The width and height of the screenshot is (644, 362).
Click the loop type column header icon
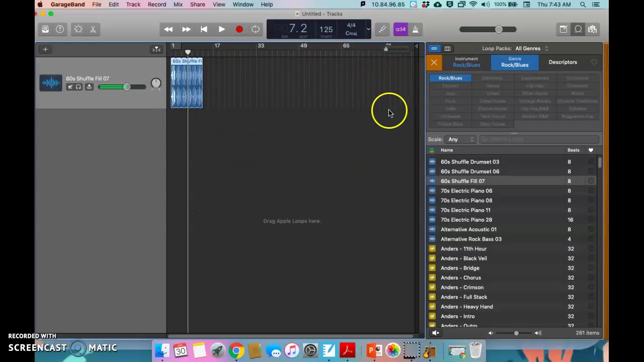(x=432, y=150)
